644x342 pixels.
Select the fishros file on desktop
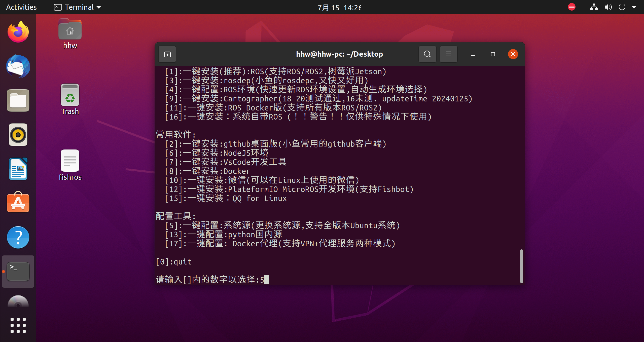(70, 165)
